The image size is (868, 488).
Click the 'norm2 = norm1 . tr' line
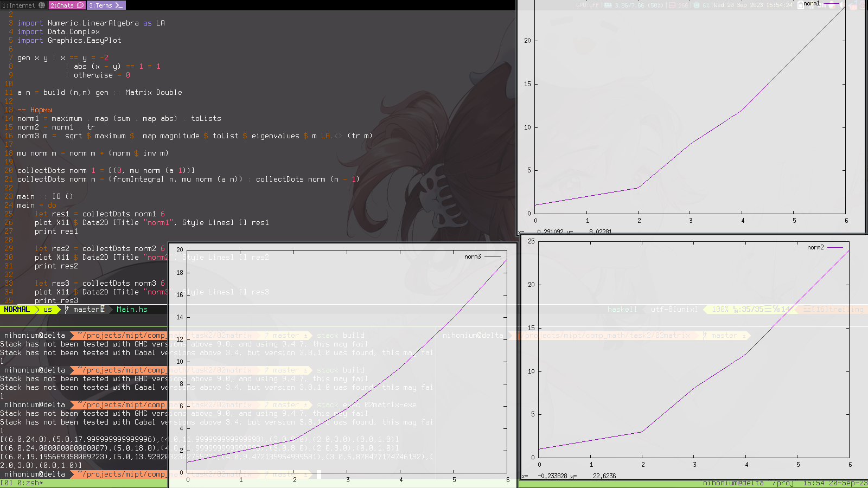point(56,127)
